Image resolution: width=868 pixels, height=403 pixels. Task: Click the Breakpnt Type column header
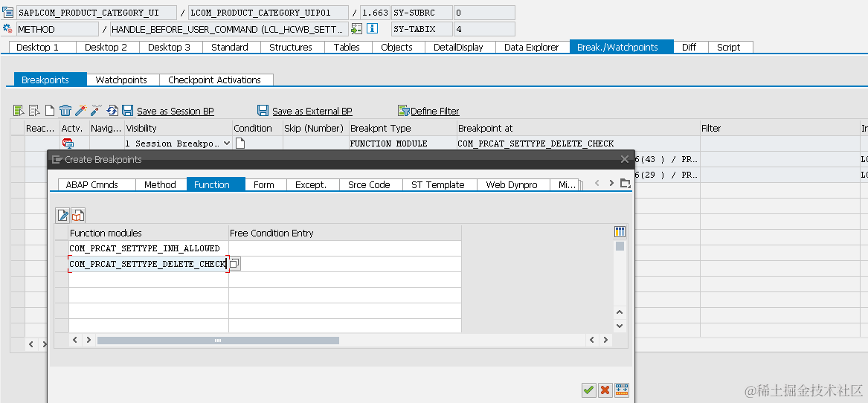402,128
